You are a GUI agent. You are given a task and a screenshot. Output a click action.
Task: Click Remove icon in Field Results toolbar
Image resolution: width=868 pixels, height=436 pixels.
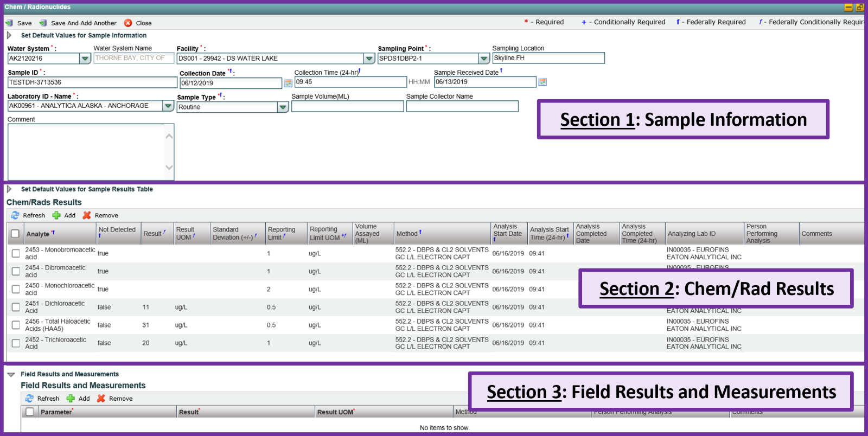(x=101, y=399)
